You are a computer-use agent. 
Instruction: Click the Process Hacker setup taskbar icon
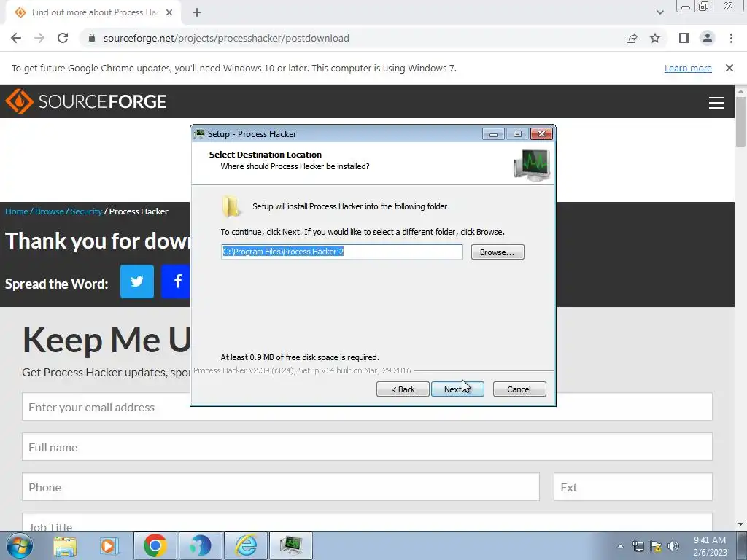291,545
